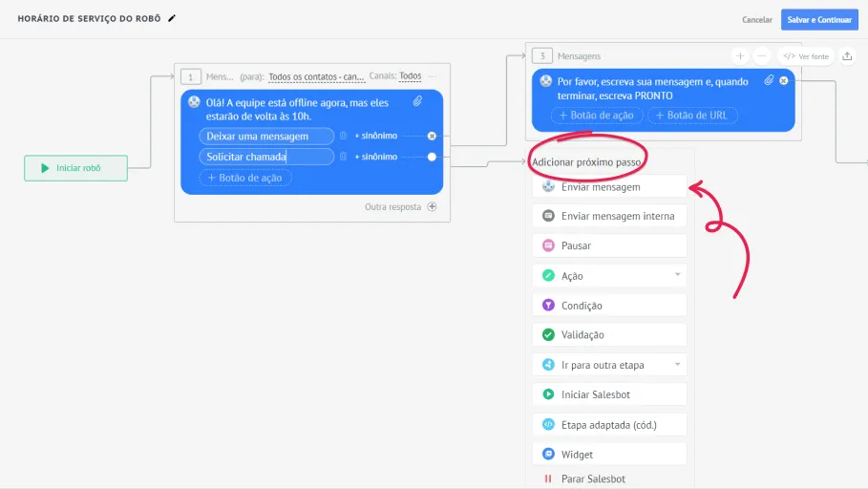The image size is (868, 489).
Task: Zoom out with the minus icon
Action: (762, 56)
